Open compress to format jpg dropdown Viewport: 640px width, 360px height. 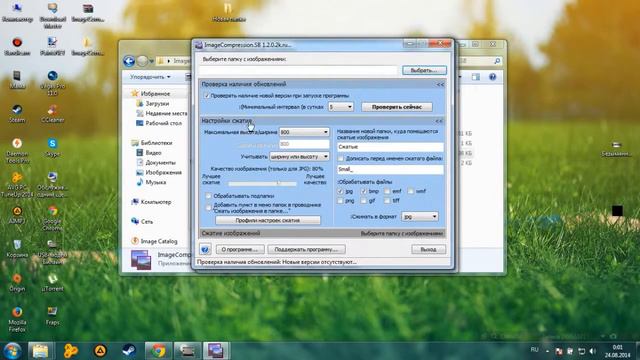[x=420, y=217]
